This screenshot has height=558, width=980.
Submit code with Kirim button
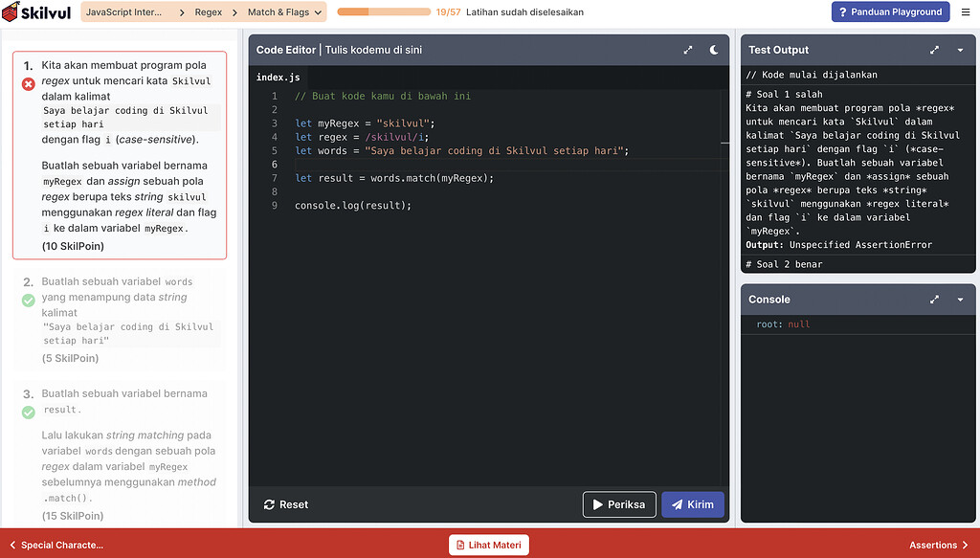tap(693, 504)
